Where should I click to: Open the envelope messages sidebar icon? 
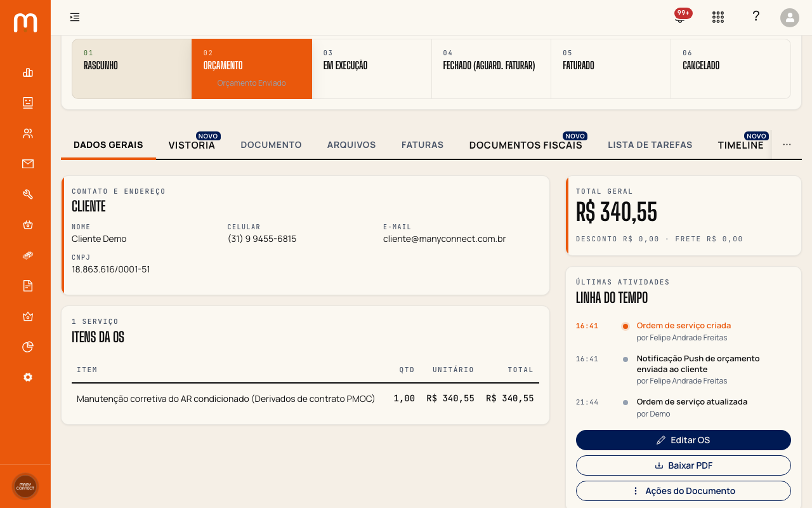coord(28,164)
